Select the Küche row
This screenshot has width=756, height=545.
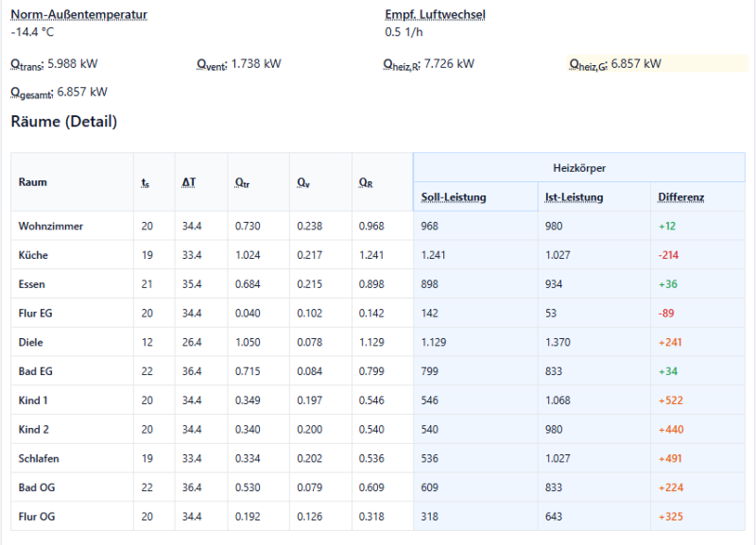[x=31, y=255]
